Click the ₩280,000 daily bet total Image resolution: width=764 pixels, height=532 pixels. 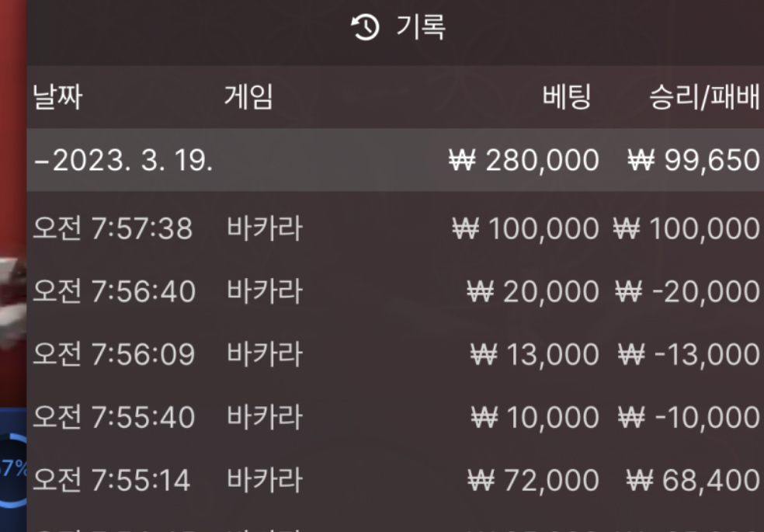pos(524,161)
